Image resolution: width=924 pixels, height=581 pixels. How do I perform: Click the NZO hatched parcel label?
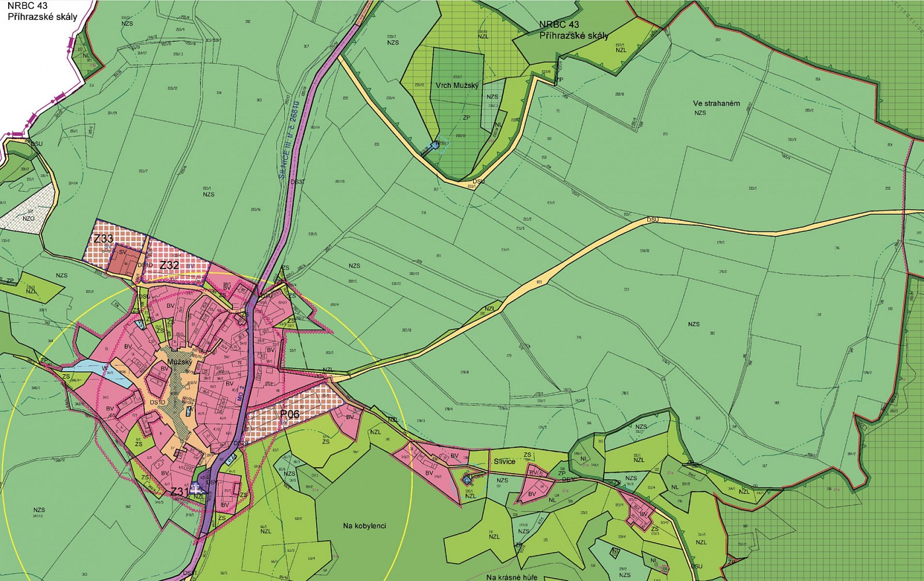pyautogui.click(x=27, y=218)
